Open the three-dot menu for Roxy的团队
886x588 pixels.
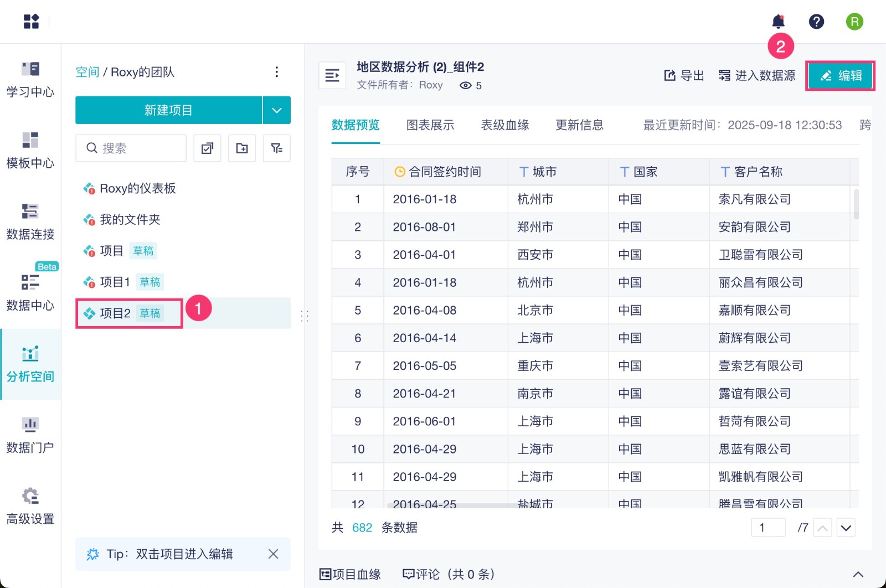click(276, 72)
